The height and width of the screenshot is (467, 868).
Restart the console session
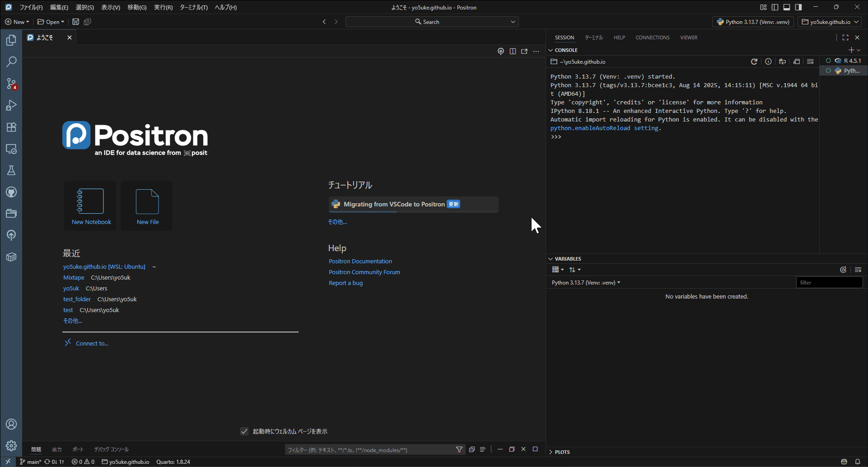754,61
